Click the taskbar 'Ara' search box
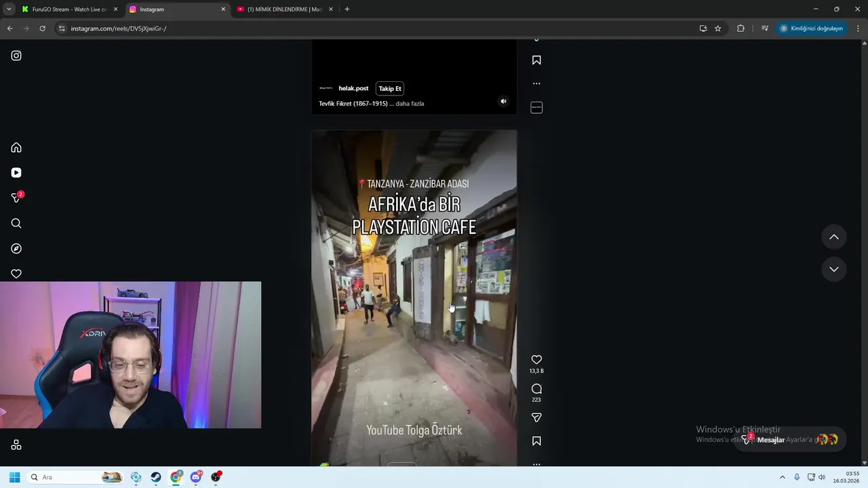This screenshot has width=868, height=488. pyautogui.click(x=75, y=477)
